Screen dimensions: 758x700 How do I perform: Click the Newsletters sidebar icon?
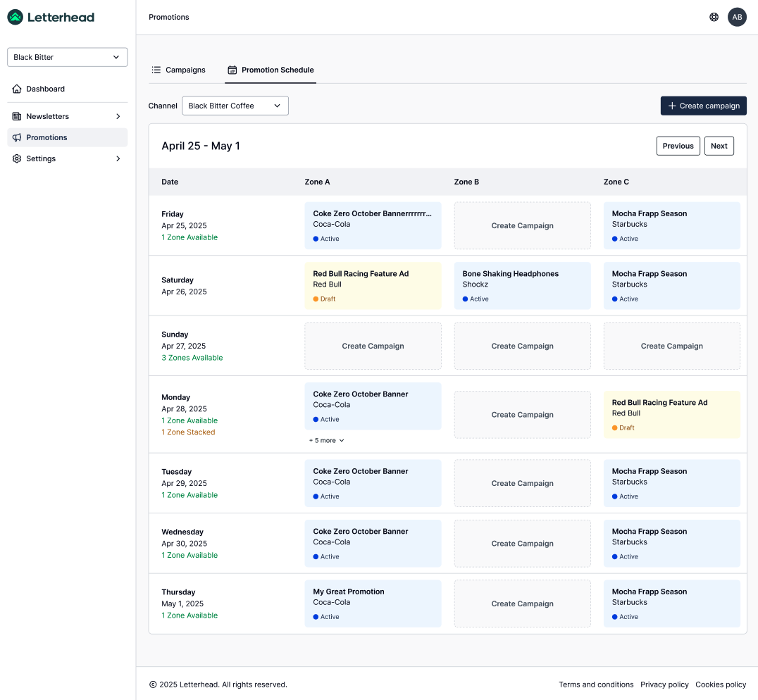click(x=17, y=116)
